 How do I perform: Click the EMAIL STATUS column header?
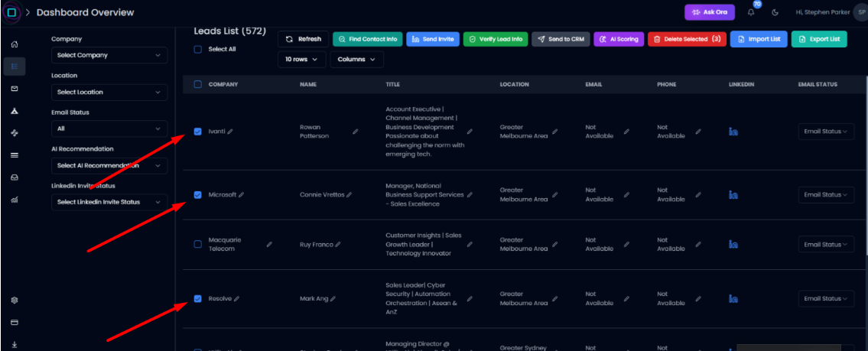tap(818, 84)
